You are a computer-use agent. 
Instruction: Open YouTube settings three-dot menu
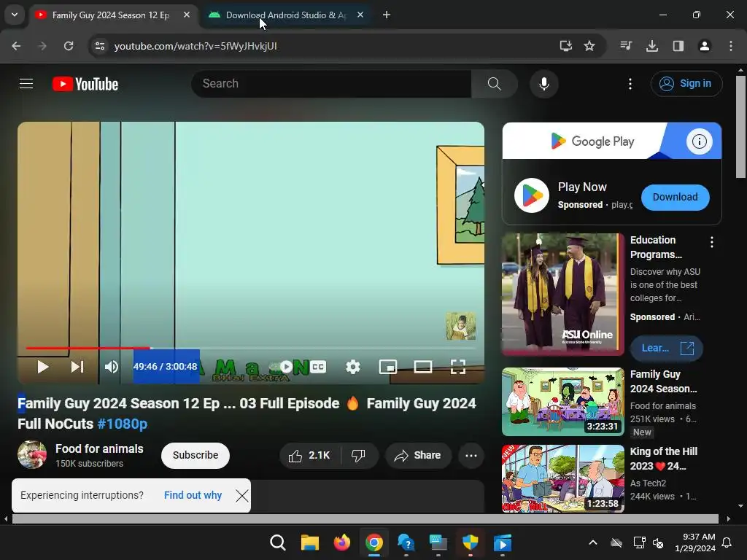[x=630, y=84]
